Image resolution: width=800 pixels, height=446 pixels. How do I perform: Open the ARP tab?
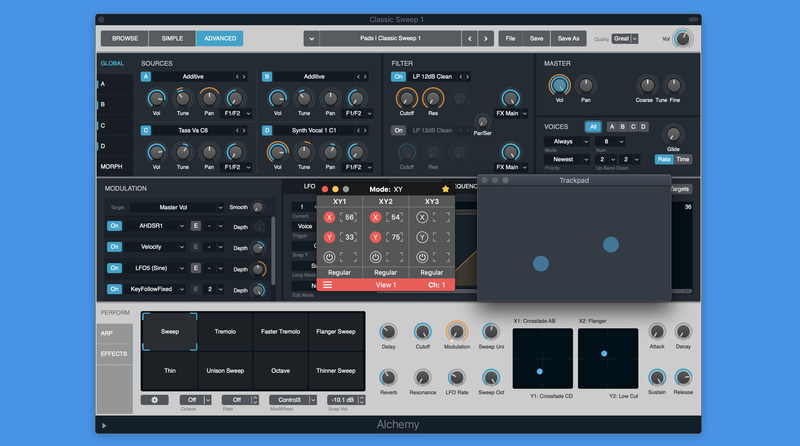pyautogui.click(x=115, y=333)
